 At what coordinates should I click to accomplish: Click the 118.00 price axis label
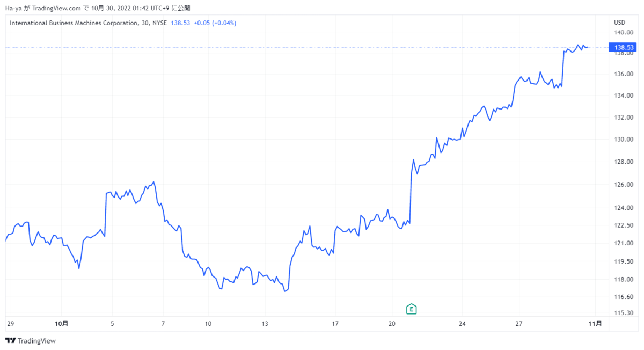[624, 280]
